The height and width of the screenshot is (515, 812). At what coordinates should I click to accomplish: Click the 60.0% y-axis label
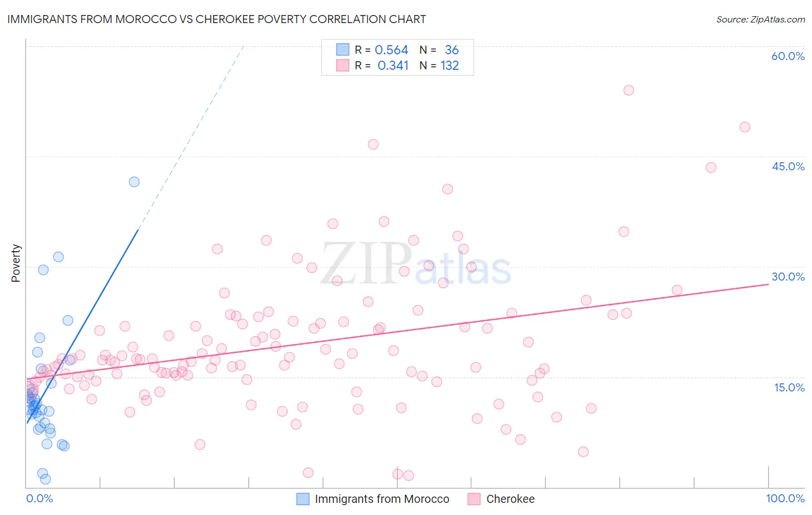(788, 56)
